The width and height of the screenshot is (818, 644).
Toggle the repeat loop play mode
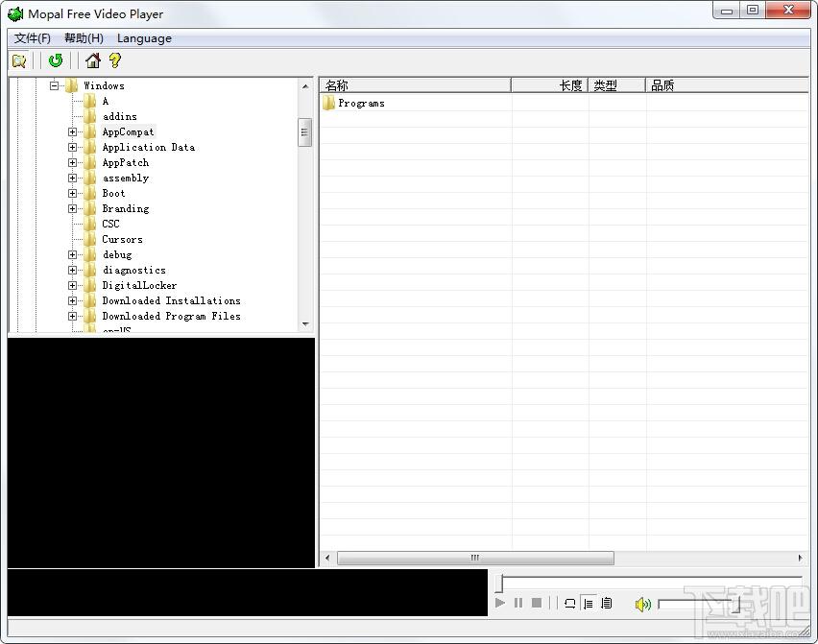[569, 604]
